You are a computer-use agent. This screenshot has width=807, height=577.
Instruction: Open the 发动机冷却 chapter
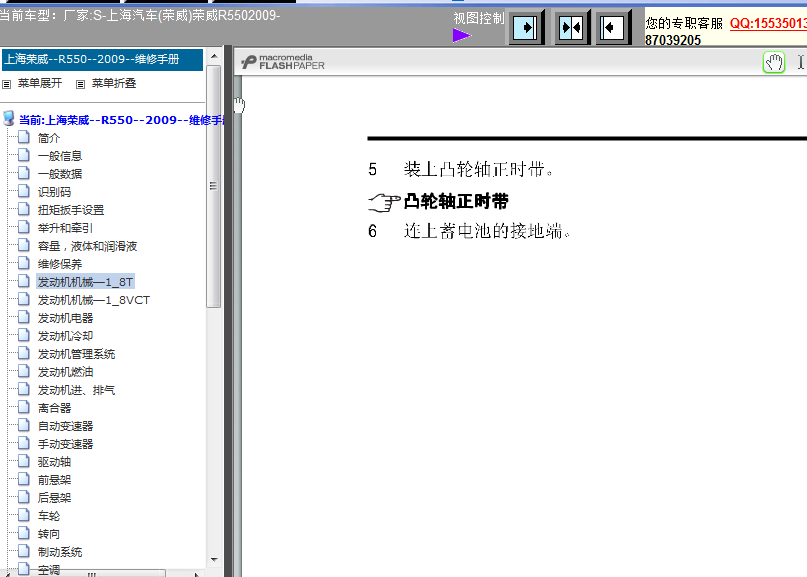click(65, 336)
